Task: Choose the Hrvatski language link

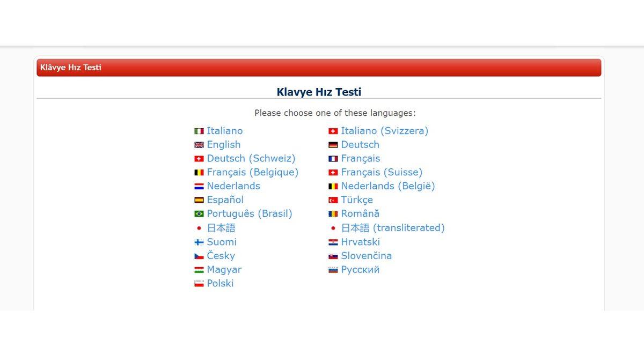Action: 360,242
